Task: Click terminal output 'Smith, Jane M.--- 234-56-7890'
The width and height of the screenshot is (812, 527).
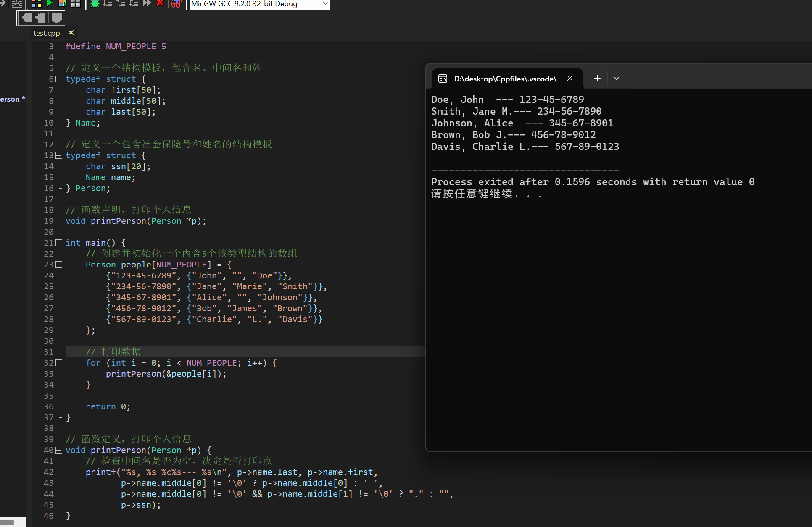Action: [x=517, y=111]
